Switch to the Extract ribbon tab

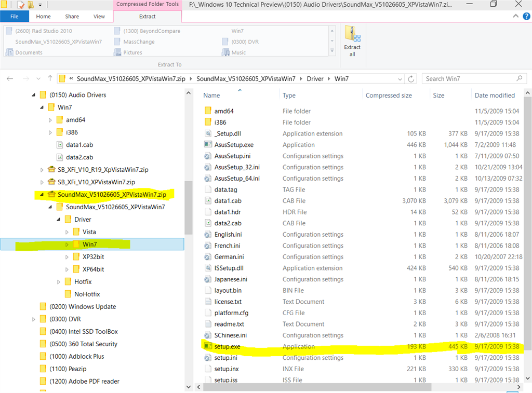tap(147, 16)
